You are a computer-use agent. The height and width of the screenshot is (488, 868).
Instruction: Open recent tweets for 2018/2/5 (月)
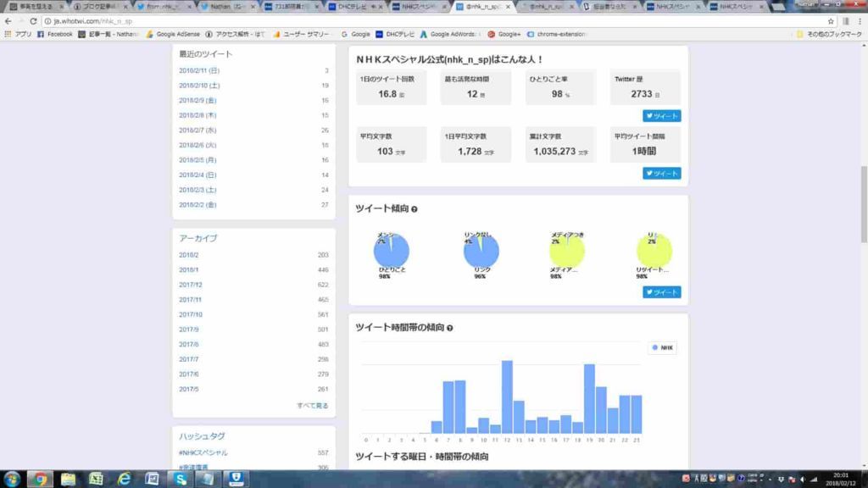(197, 160)
